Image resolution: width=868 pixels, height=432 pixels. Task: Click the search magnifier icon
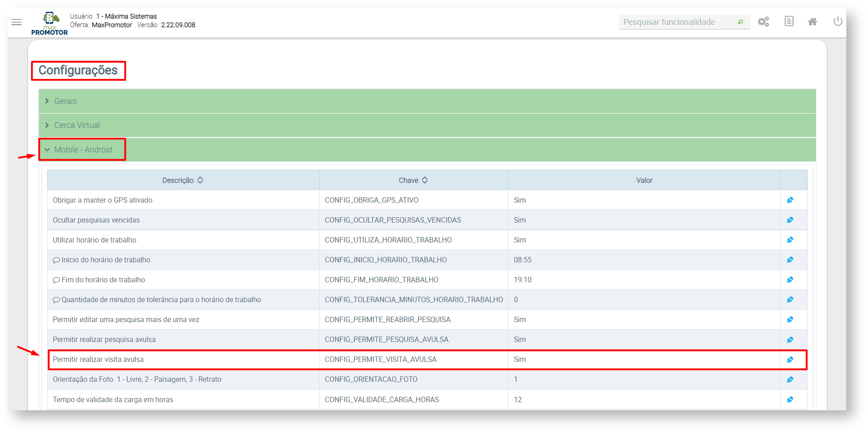(740, 22)
